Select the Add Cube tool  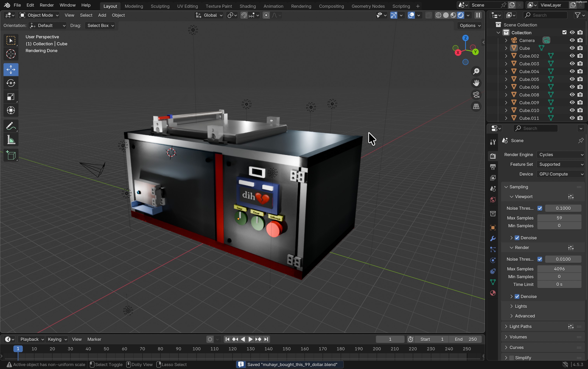11,156
